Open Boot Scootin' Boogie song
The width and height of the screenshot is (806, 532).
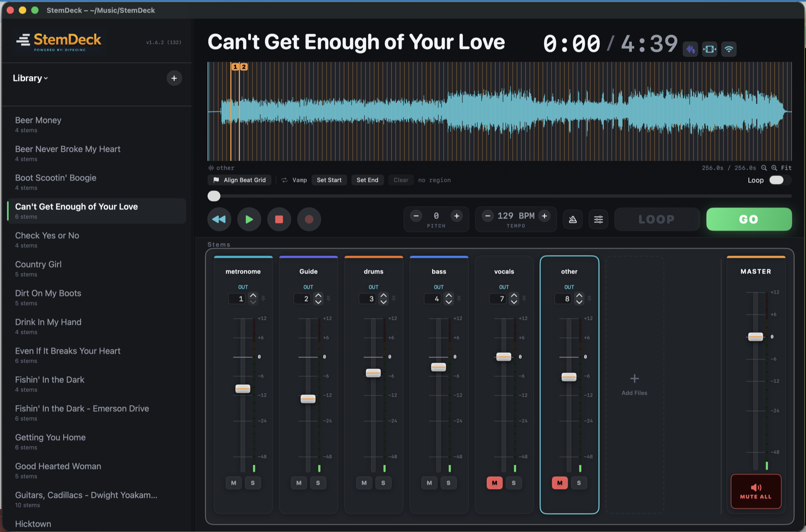tap(97, 182)
